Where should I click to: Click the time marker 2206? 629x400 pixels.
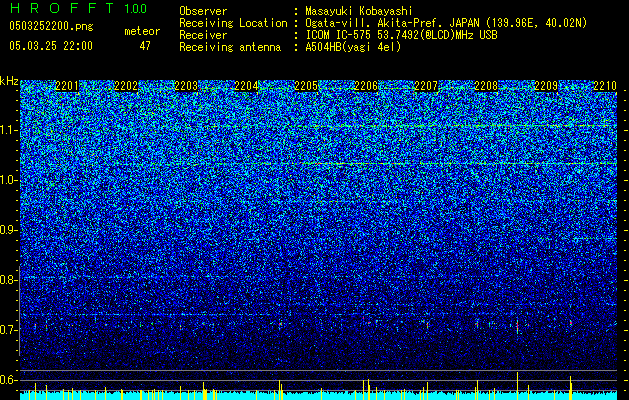coord(366,86)
